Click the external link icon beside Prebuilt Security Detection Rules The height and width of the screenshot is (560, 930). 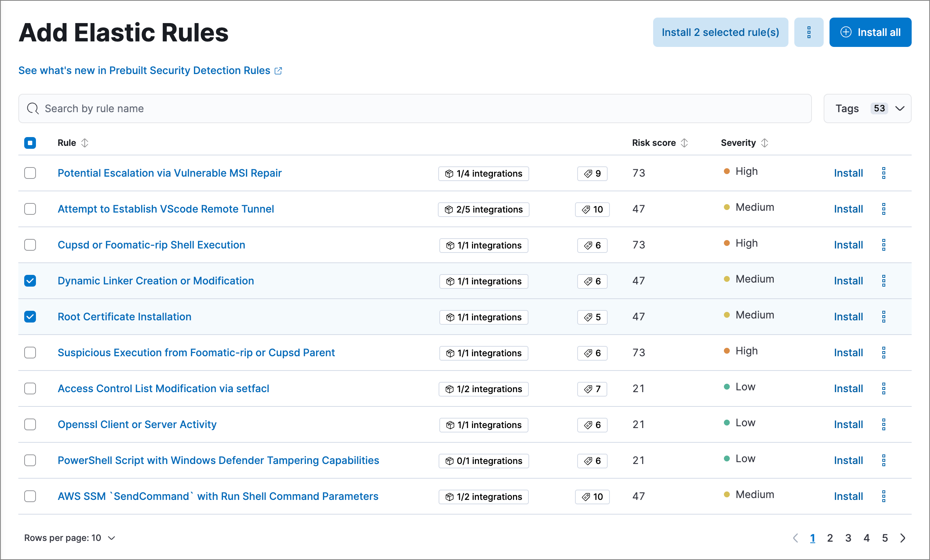pyautogui.click(x=279, y=70)
